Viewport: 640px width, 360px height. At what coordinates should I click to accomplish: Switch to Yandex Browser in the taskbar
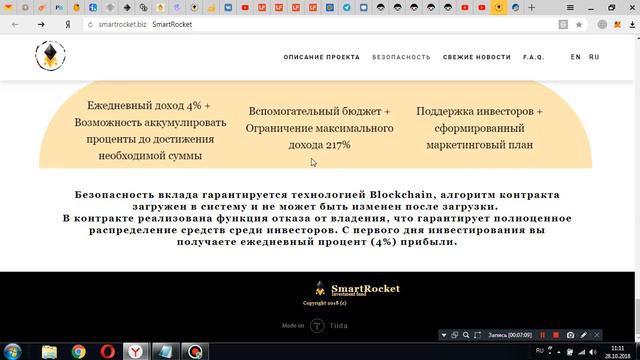pos(136,351)
